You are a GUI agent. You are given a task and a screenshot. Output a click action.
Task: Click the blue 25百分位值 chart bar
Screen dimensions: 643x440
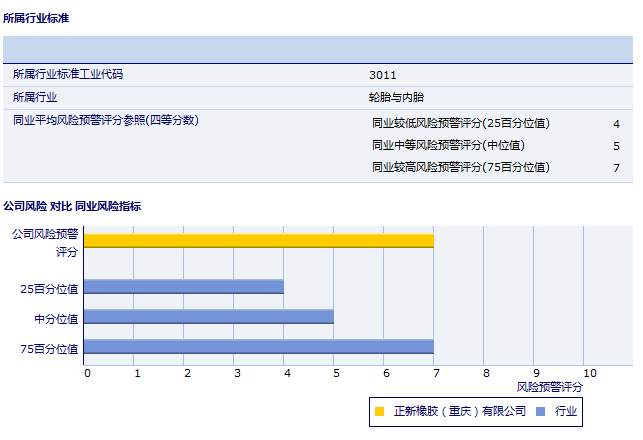184,287
